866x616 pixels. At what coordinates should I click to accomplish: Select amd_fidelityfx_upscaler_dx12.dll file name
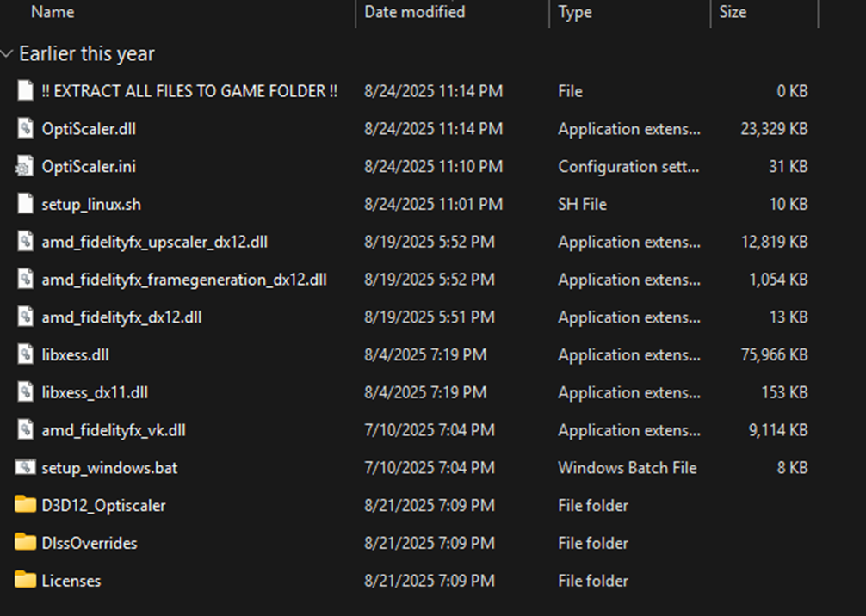click(154, 243)
